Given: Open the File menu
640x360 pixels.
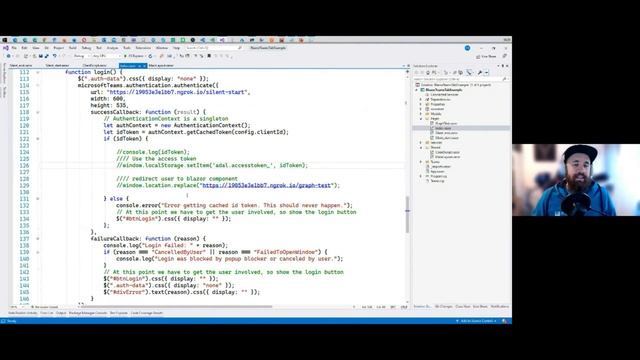Looking at the screenshot, I should [x=14, y=48].
